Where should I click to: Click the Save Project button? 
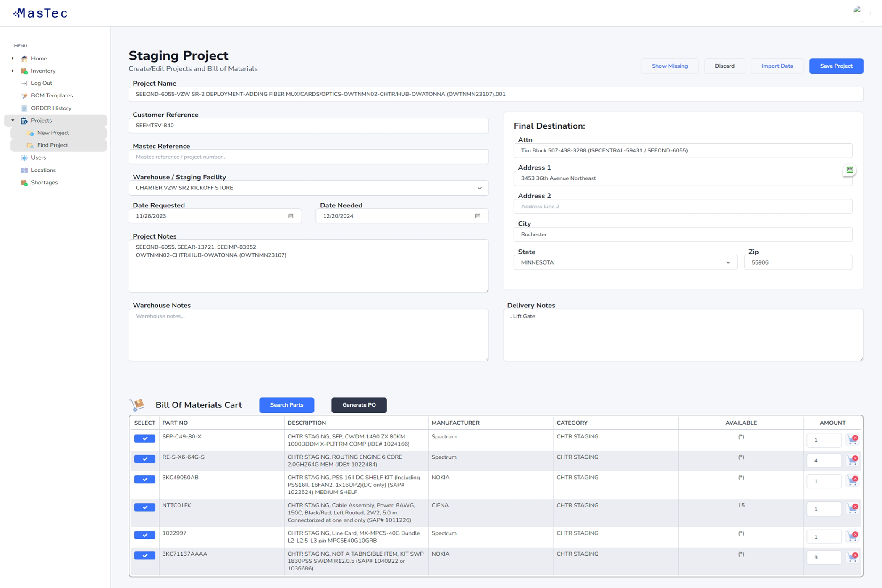836,66
